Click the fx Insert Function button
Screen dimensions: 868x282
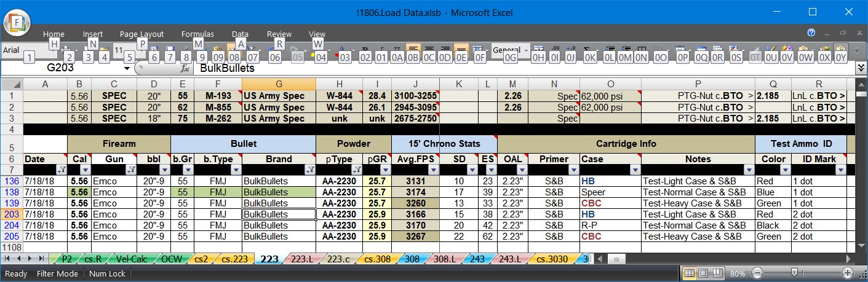(x=184, y=68)
